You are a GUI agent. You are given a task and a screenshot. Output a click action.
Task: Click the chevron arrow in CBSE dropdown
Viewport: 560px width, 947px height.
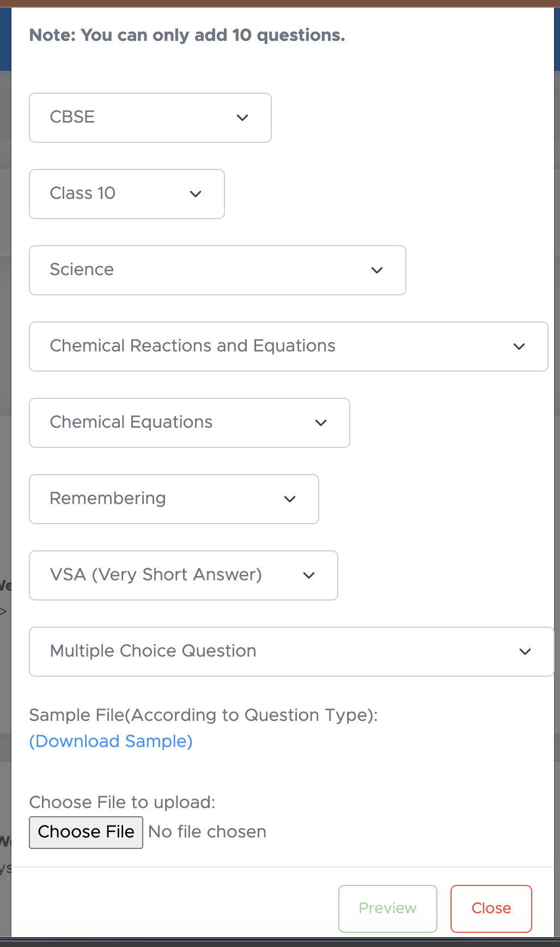pos(242,118)
